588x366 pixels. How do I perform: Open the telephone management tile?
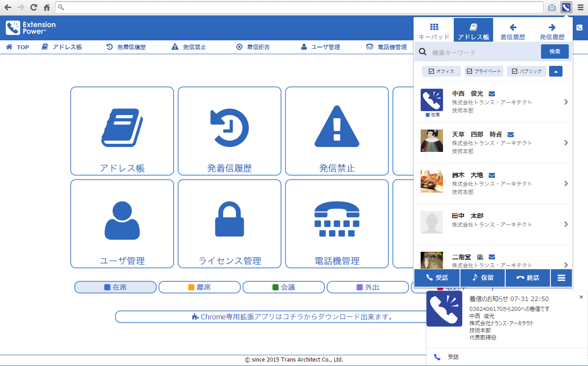pos(337,224)
